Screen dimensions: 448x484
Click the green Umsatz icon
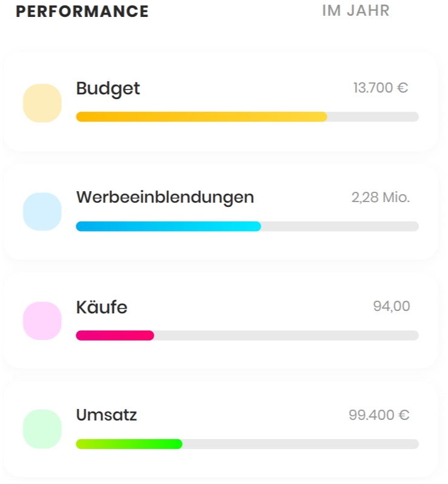(42, 429)
